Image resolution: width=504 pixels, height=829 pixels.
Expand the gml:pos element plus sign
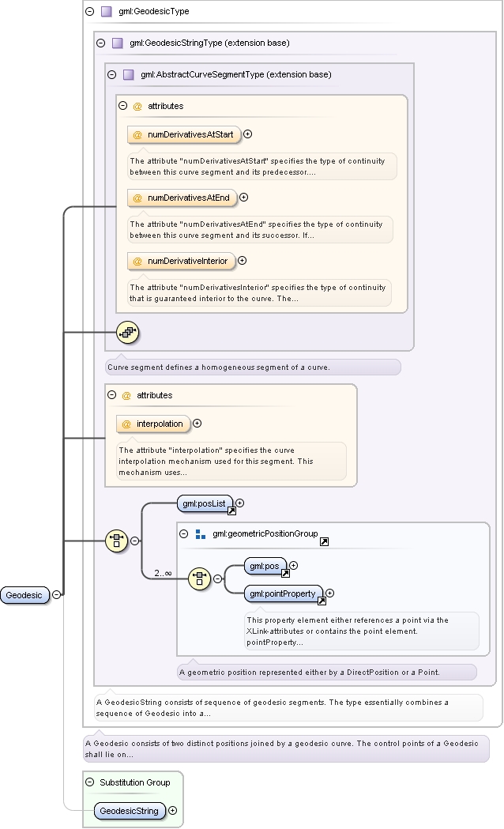294,566
